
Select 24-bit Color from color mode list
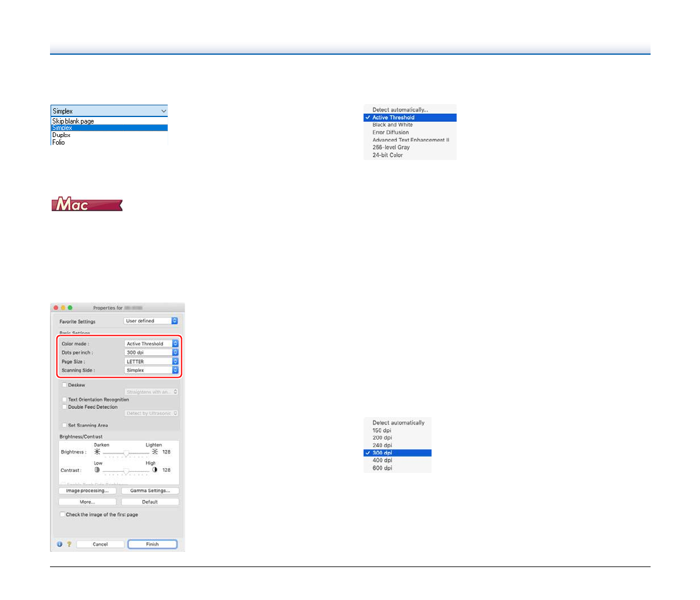pos(388,155)
